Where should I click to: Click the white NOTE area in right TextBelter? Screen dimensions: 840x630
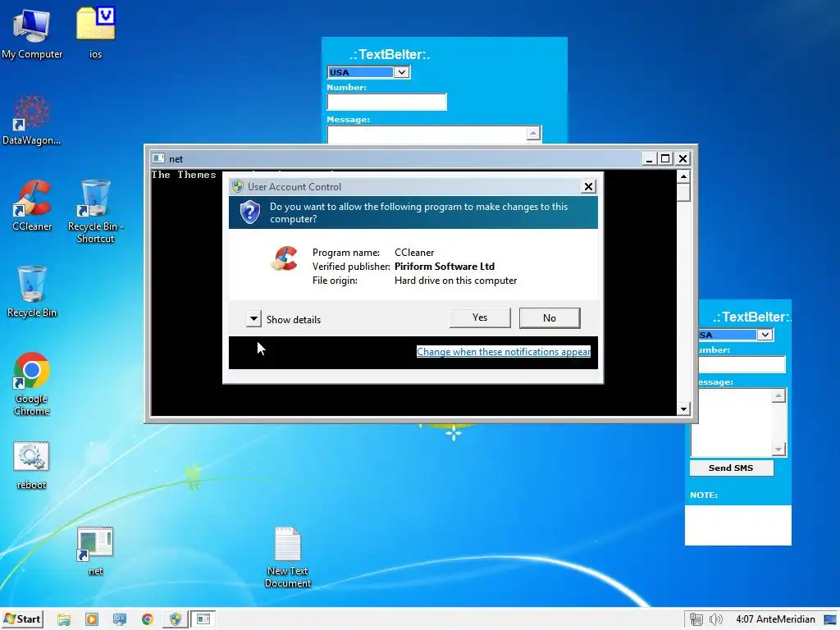pyautogui.click(x=737, y=525)
